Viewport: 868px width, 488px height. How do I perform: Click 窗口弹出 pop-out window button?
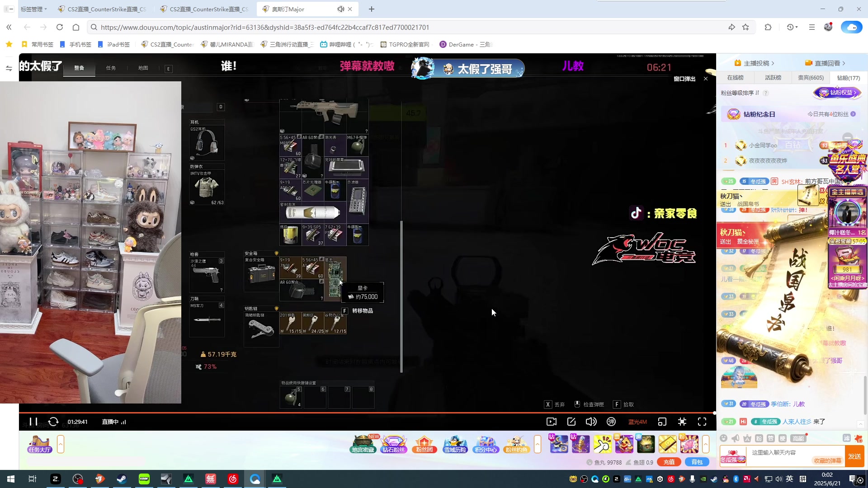(684, 79)
